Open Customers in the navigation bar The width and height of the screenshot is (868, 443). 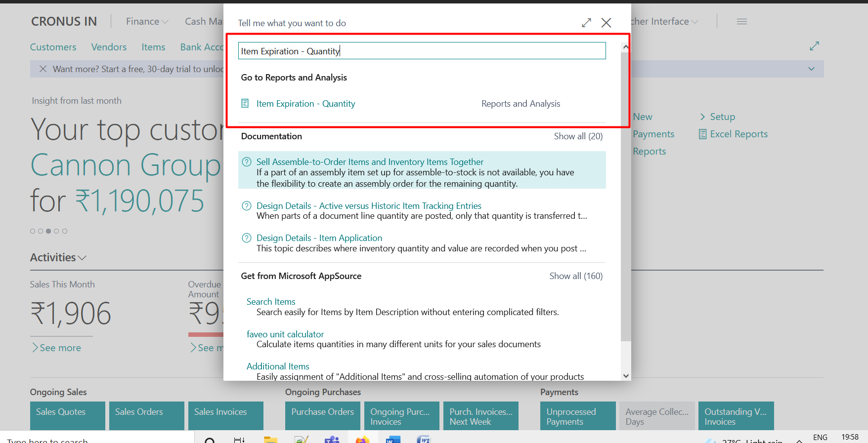53,47
